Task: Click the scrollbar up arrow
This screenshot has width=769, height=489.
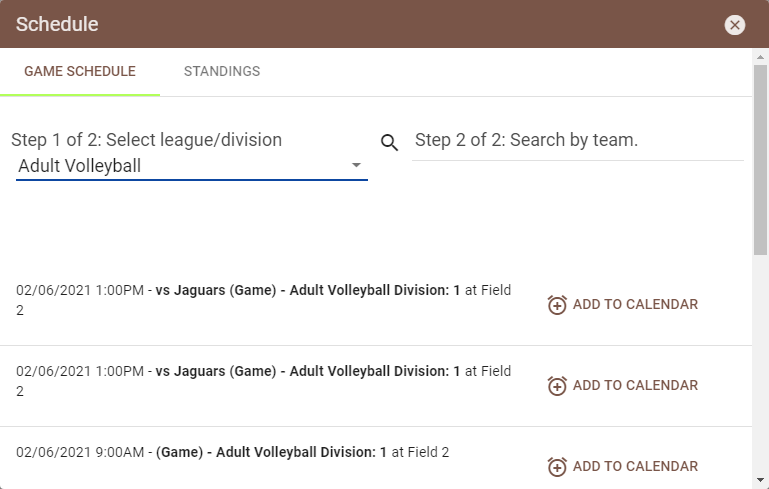Action: tap(760, 57)
